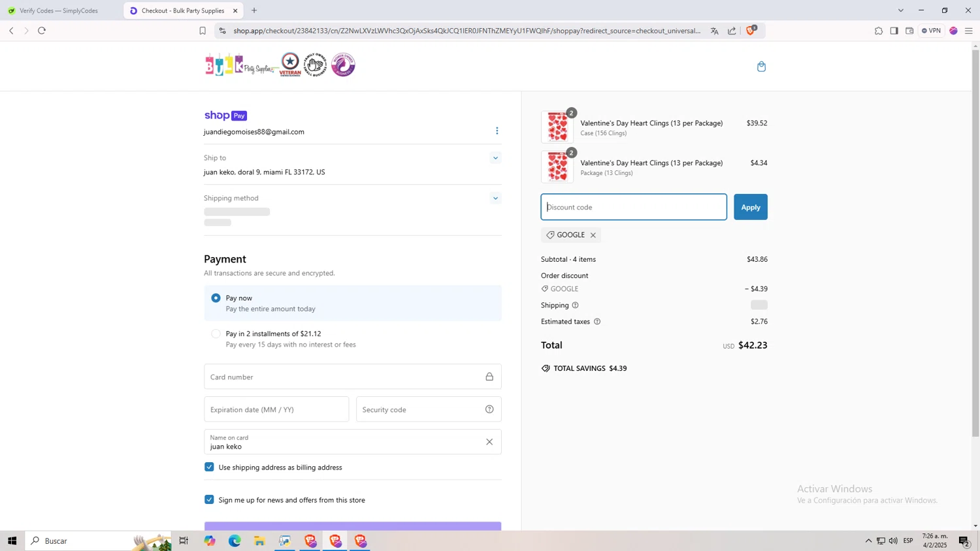Open Brave Shields lion icon
980x551 pixels.
click(751, 31)
